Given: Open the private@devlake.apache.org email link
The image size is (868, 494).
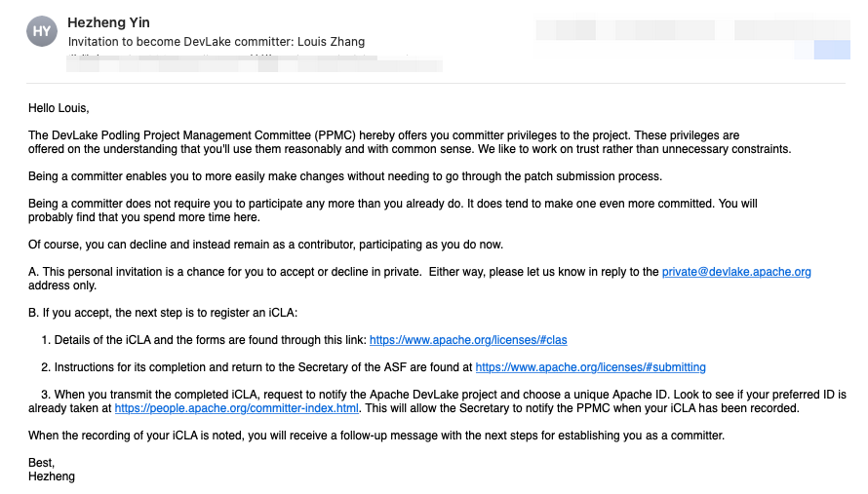Looking at the screenshot, I should point(736,272).
